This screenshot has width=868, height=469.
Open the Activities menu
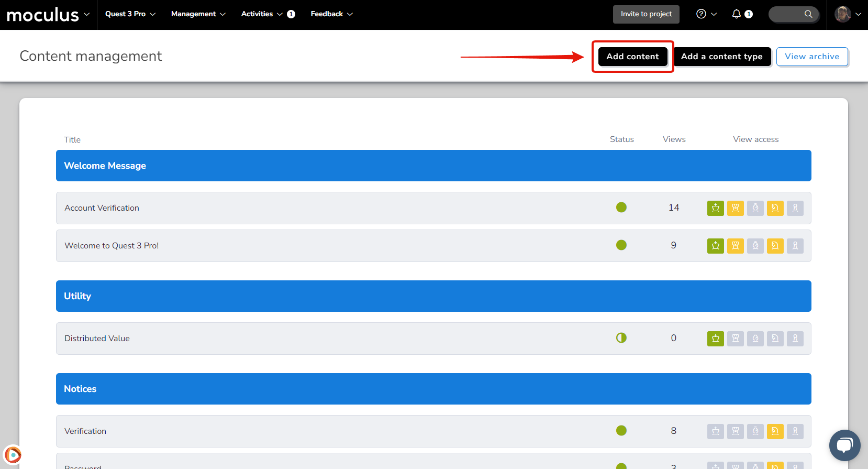[x=261, y=14]
